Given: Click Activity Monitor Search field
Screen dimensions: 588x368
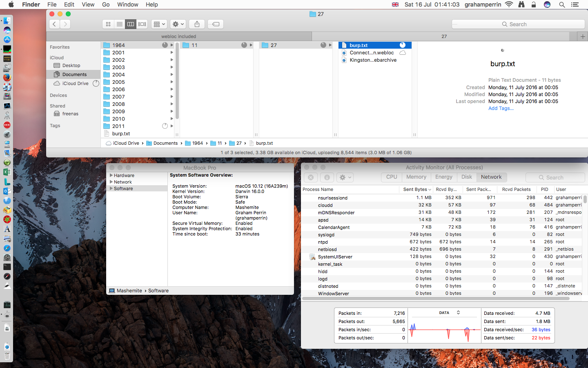Looking at the screenshot, I should coord(555,177).
